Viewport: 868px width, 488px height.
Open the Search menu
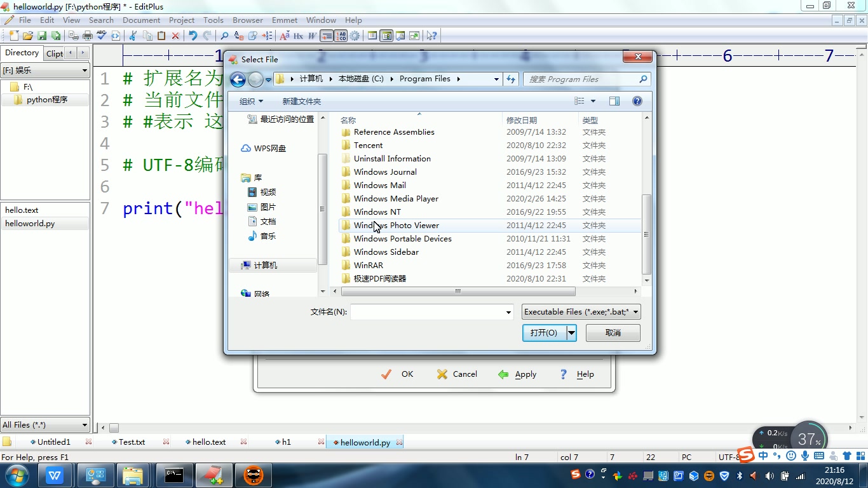101,20
